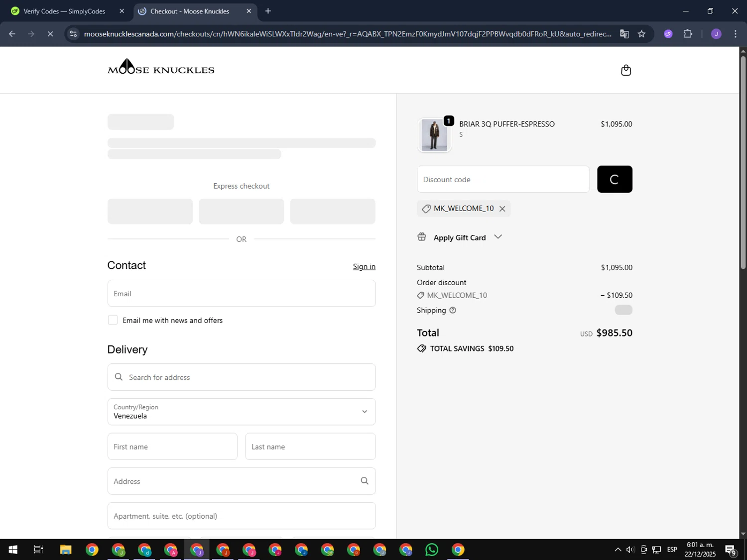This screenshot has height=560, width=747.
Task: Click the Search for address field
Action: [x=242, y=377]
